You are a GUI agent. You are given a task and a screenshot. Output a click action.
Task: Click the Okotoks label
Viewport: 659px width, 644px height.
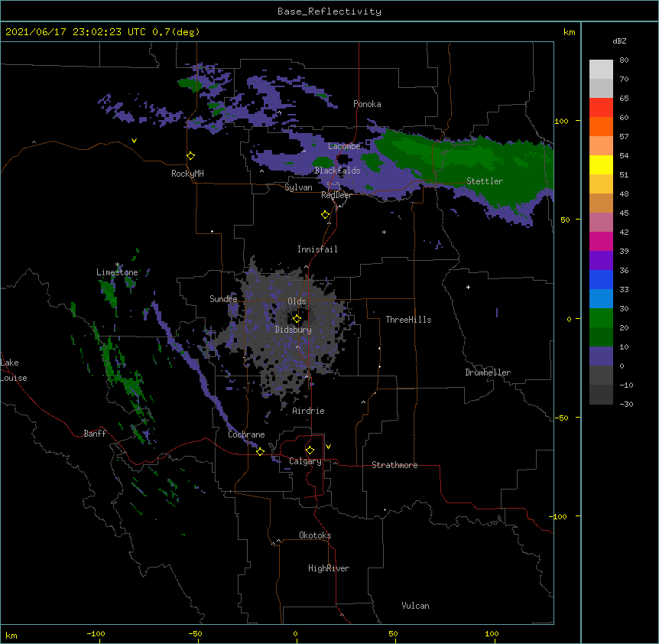pyautogui.click(x=315, y=535)
